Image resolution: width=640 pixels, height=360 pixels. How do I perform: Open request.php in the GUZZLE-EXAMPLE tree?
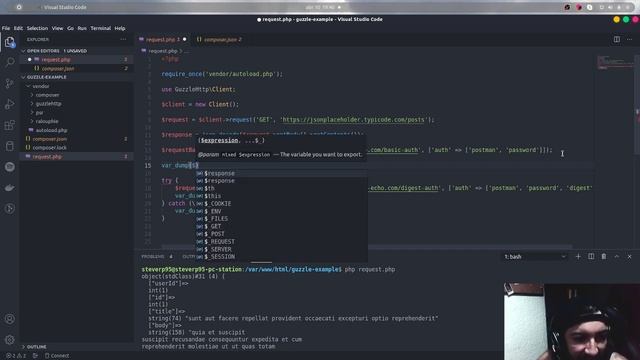tap(77, 156)
